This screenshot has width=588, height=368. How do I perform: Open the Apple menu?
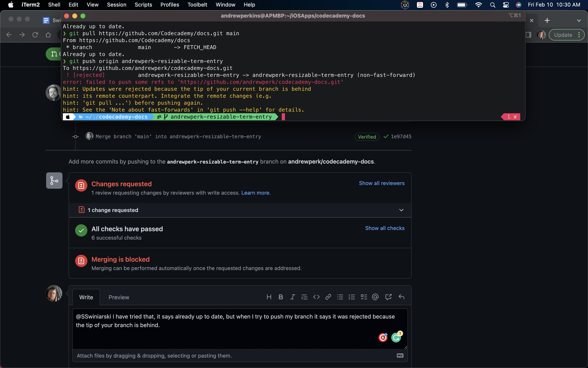coord(11,5)
